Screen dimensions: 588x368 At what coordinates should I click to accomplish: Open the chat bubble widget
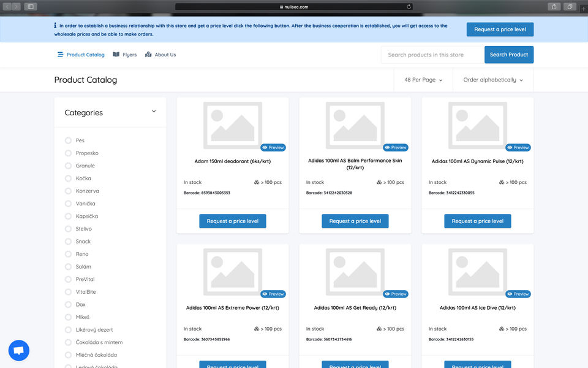click(x=19, y=350)
